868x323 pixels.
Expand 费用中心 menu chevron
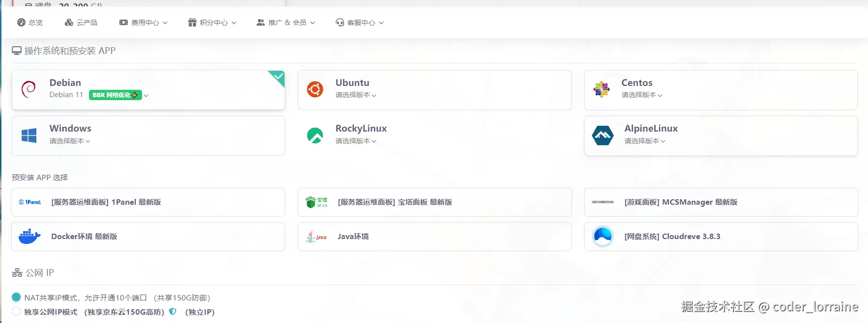click(165, 23)
